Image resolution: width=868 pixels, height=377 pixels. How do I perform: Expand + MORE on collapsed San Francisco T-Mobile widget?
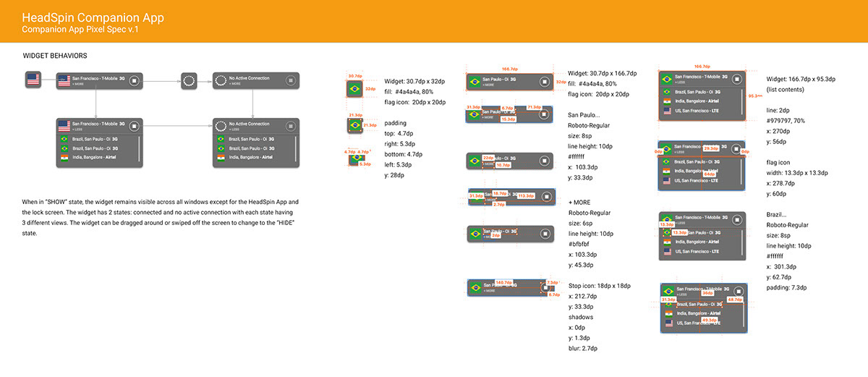click(x=77, y=85)
